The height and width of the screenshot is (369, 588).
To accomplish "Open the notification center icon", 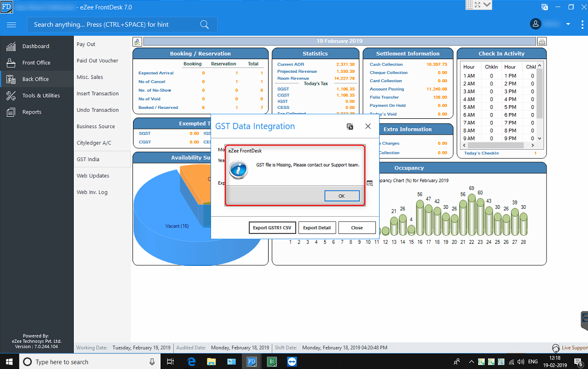I will (x=578, y=362).
